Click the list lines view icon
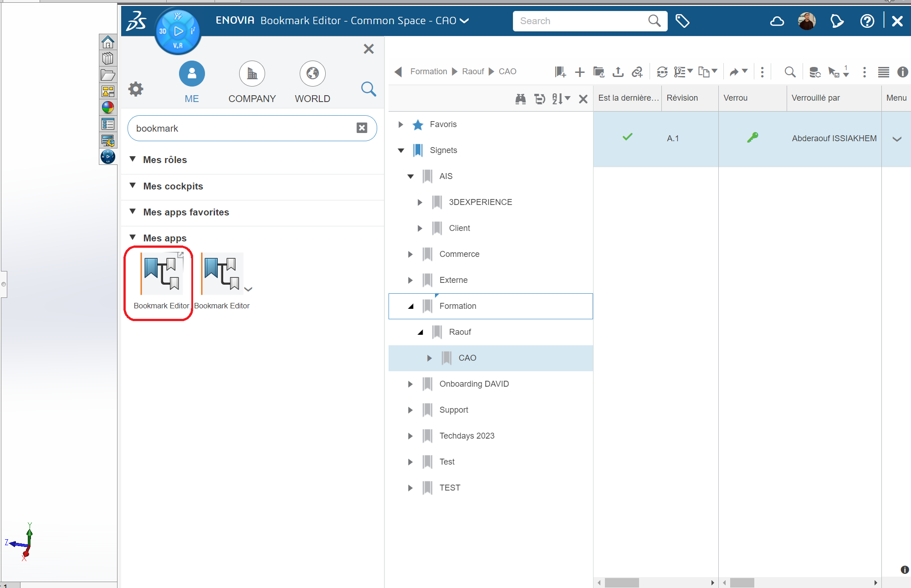The height and width of the screenshot is (588, 911). (883, 72)
